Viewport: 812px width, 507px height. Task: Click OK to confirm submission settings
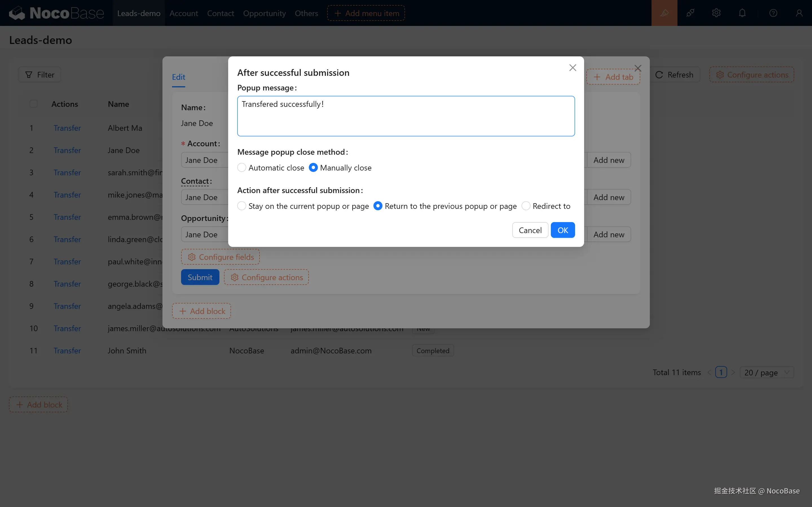(x=563, y=230)
